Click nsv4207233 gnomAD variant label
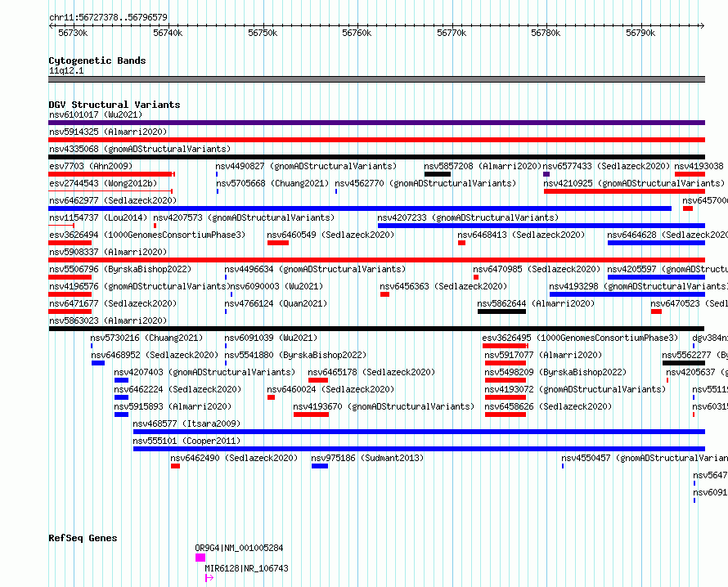 pos(468,217)
